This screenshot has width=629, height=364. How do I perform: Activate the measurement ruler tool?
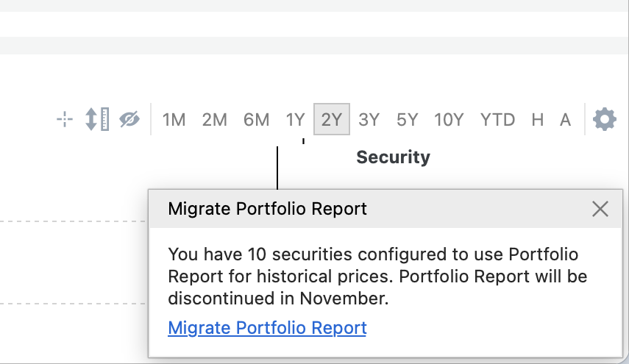tap(96, 119)
